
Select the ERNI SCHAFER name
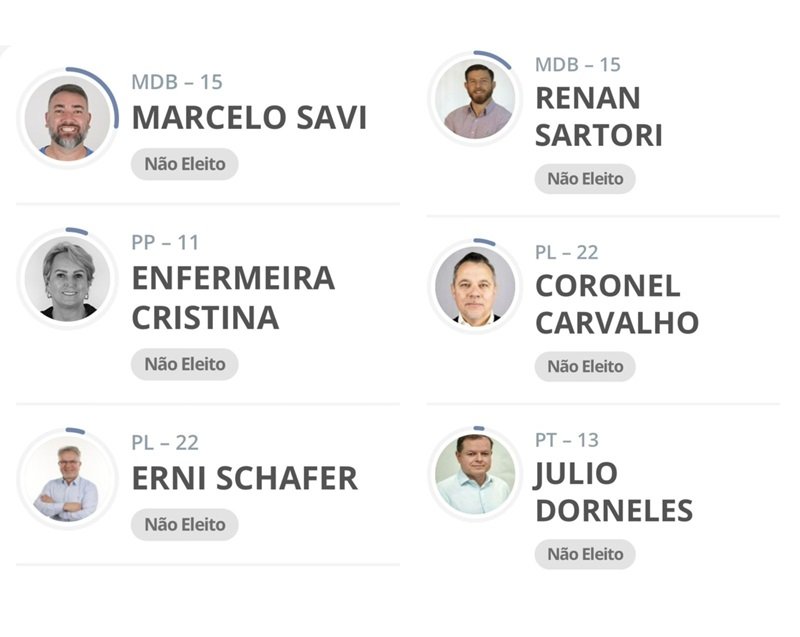pos(244,478)
